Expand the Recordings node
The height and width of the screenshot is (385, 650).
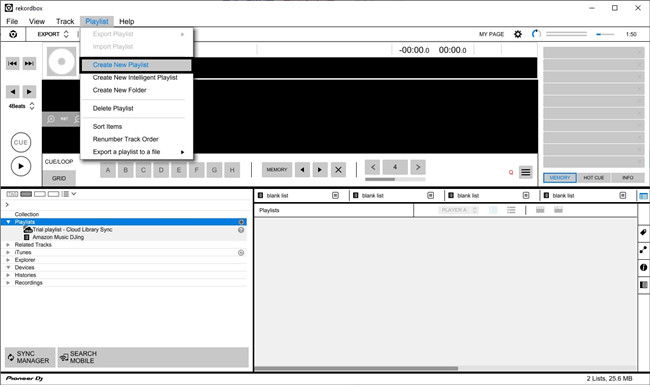(8, 283)
